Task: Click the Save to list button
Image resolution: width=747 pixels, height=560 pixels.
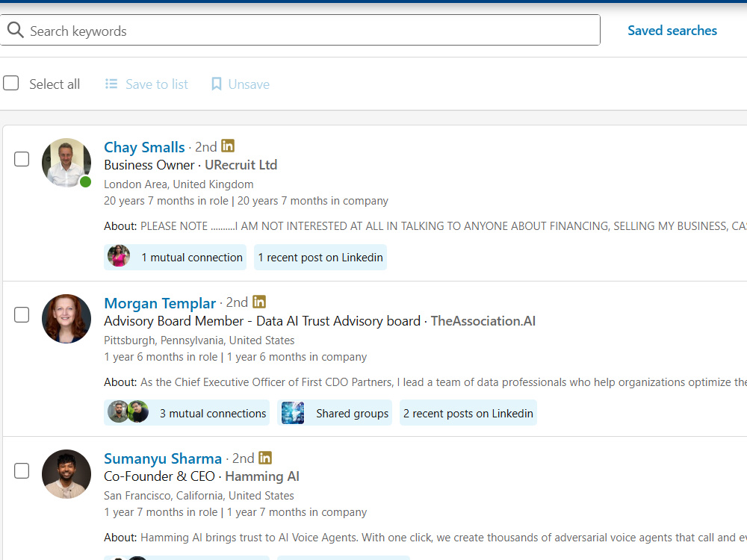Action: coord(146,84)
